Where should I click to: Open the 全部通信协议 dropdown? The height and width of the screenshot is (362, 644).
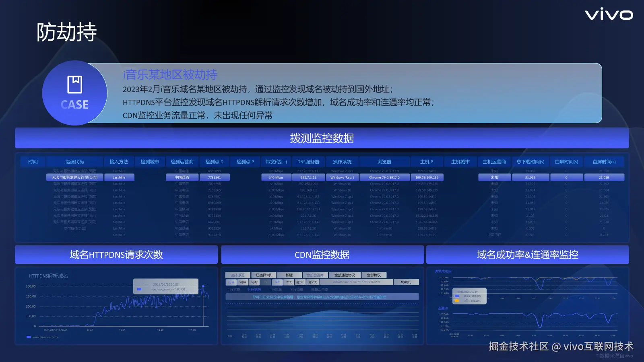(345, 275)
